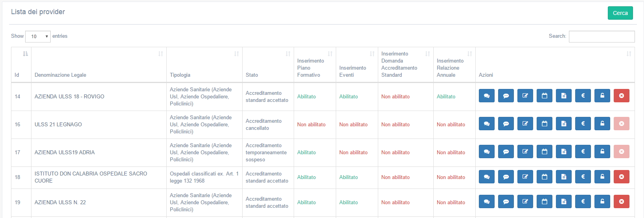Screen dimensions: 644x218
Task: Sort by Stato column header
Action: pos(268,65)
